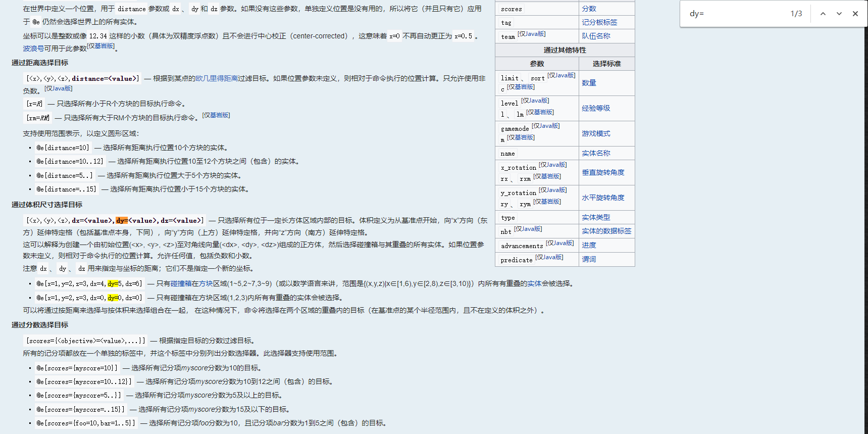Screen dimensions: 868x434
Task: Click the 参数 column header
Action: coord(537,64)
